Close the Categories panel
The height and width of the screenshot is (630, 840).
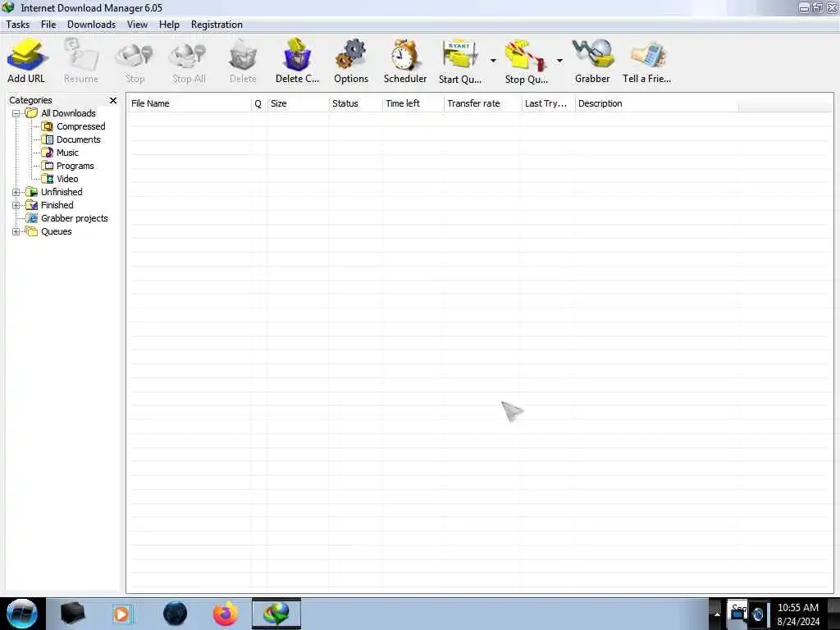click(113, 100)
